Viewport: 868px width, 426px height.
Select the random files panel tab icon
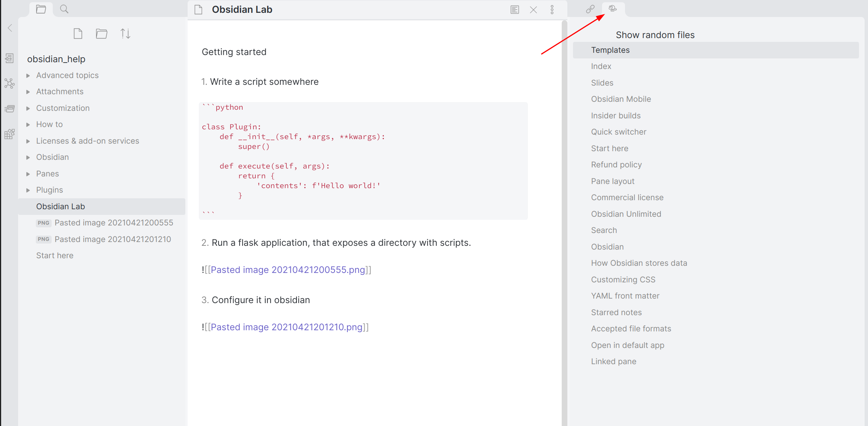[x=613, y=9]
